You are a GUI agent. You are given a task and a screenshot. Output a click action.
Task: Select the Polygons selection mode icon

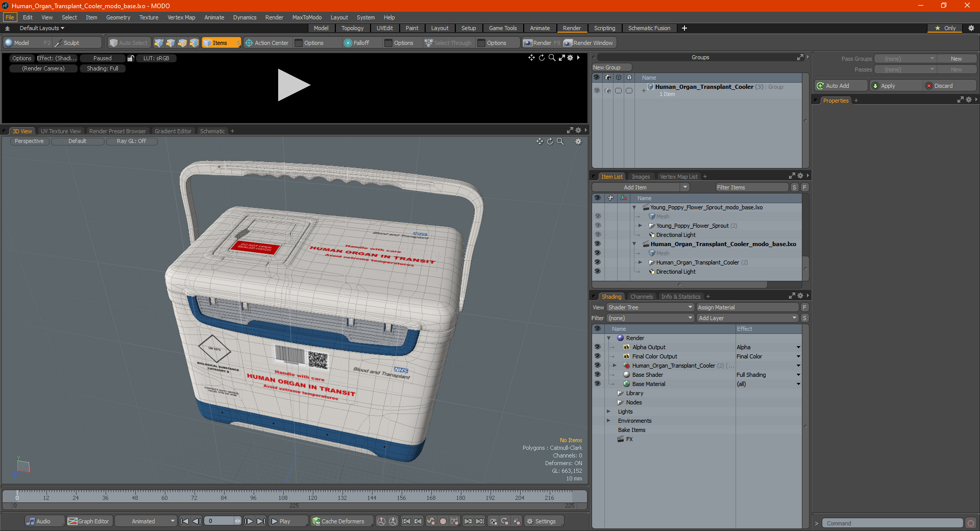point(182,43)
